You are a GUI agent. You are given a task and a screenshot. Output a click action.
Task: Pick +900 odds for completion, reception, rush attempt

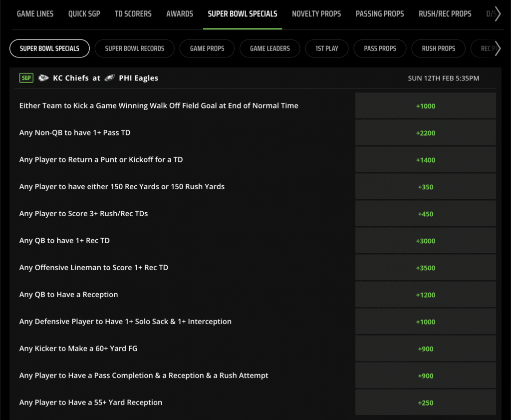(426, 376)
